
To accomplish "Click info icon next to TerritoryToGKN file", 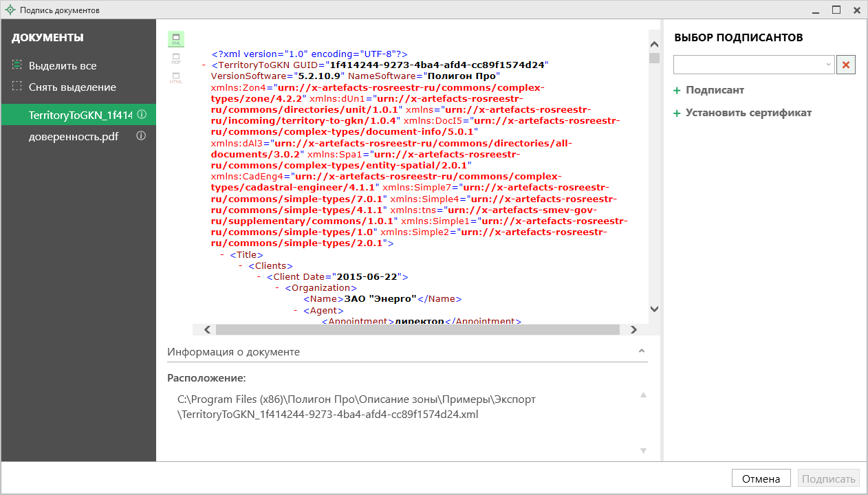I will (x=142, y=115).
